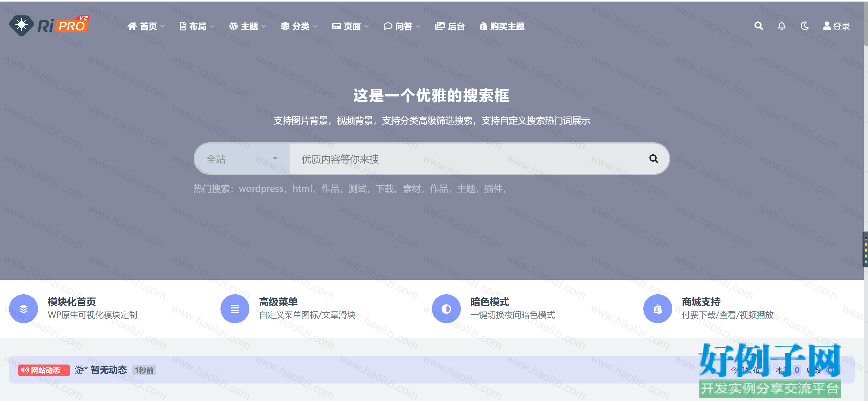
Task: Select hot search term 下载
Action: [x=385, y=188]
